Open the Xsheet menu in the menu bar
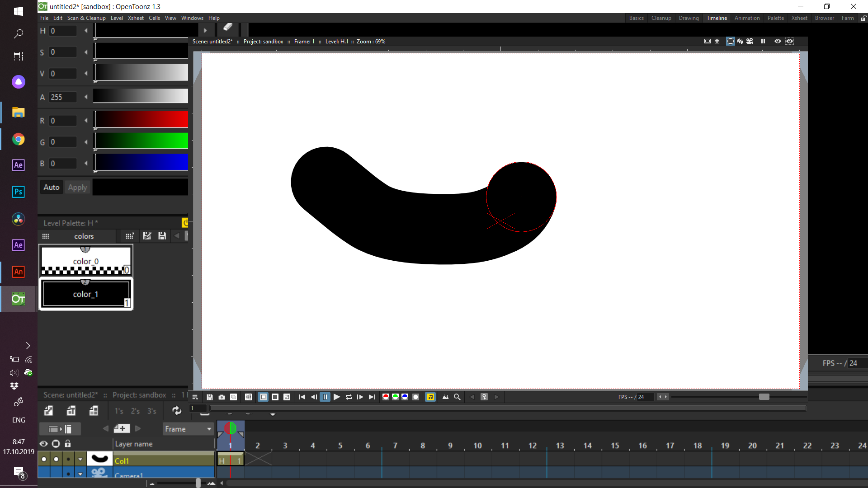The height and width of the screenshot is (488, 868). (x=135, y=18)
